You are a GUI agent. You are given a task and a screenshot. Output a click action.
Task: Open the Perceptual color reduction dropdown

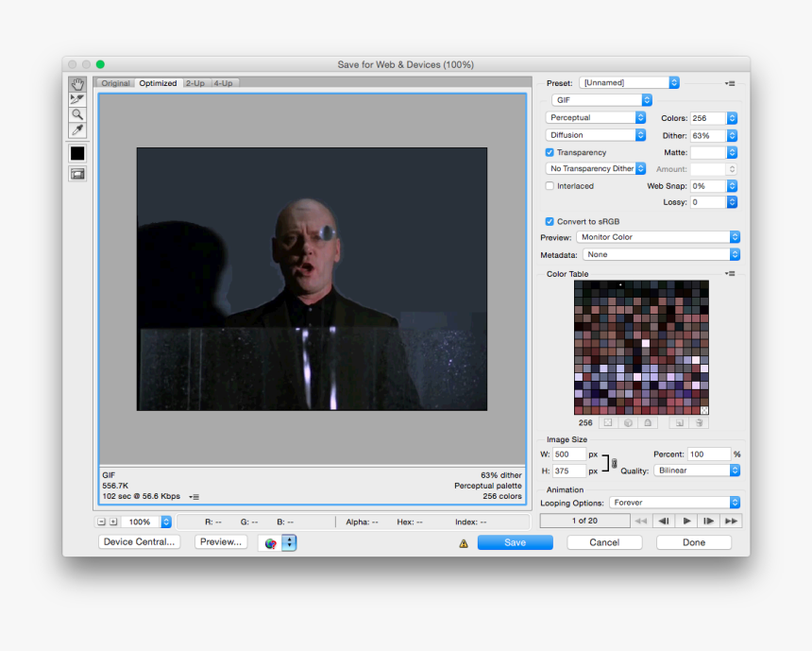pyautogui.click(x=596, y=118)
